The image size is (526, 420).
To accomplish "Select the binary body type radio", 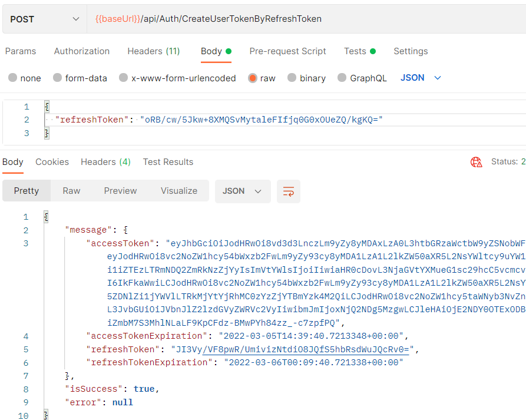I will [x=292, y=78].
